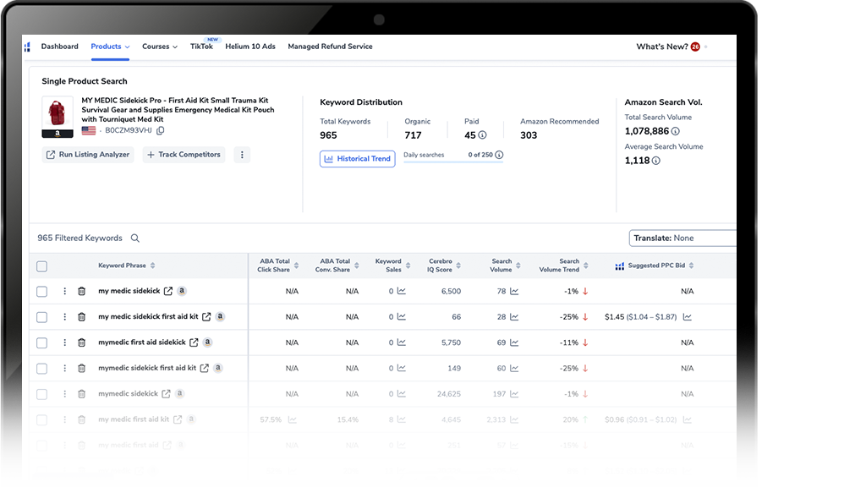
Task: Click the daily searches progress bar
Action: tap(452, 163)
